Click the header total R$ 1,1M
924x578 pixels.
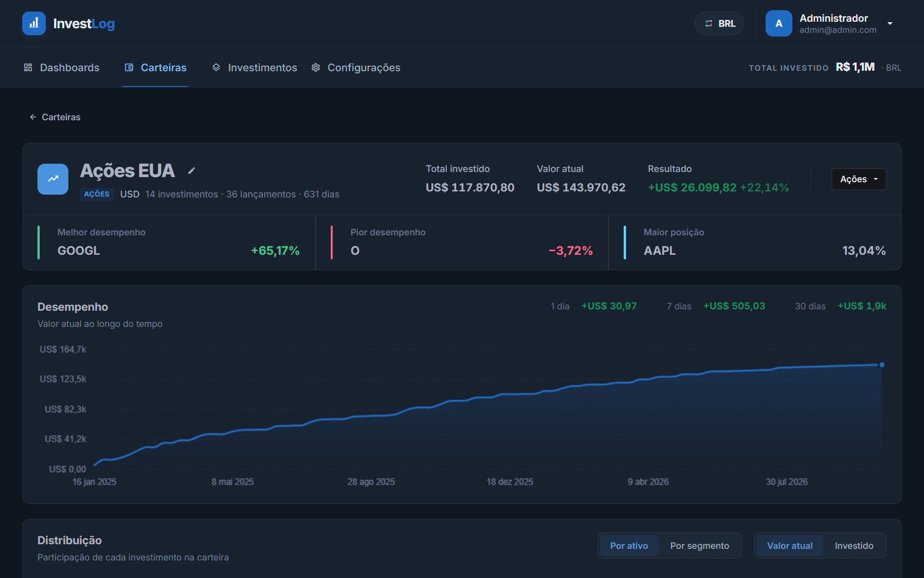coord(855,67)
